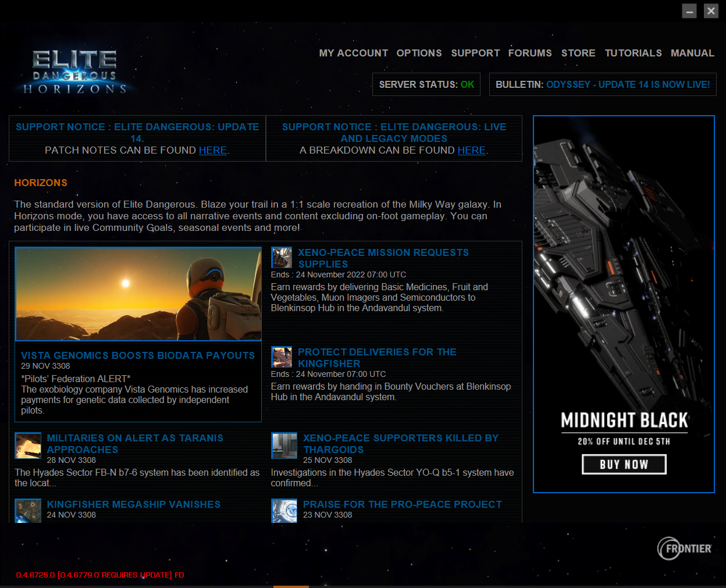Click the '20% OFF UNTIL DEC 5TH' text
726x588 pixels.
(624, 441)
